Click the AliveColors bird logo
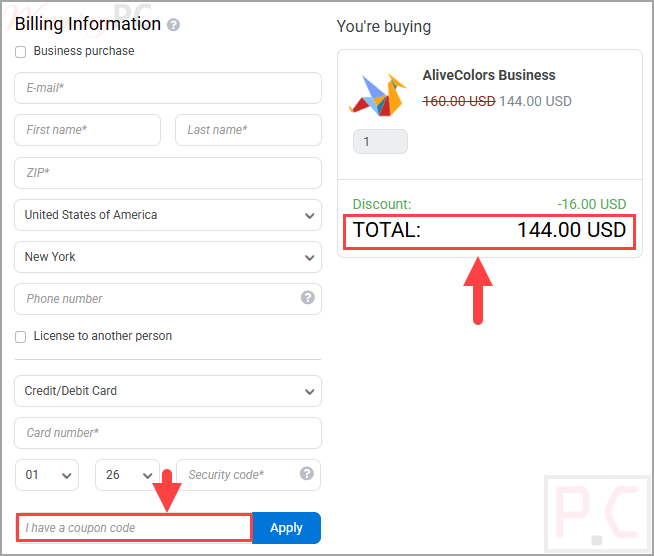 [x=378, y=95]
